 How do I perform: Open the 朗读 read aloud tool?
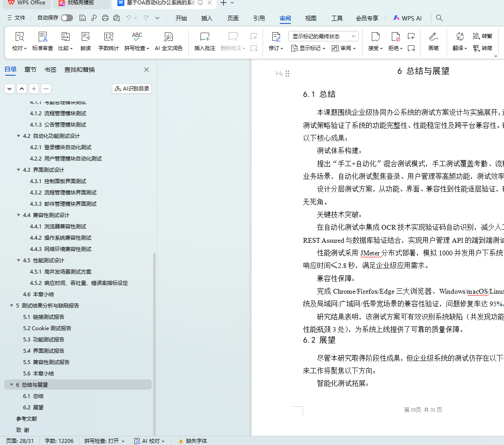[86, 37]
